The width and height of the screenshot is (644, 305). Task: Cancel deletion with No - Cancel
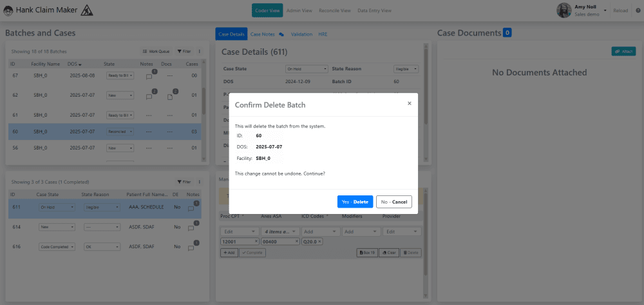[x=394, y=202]
